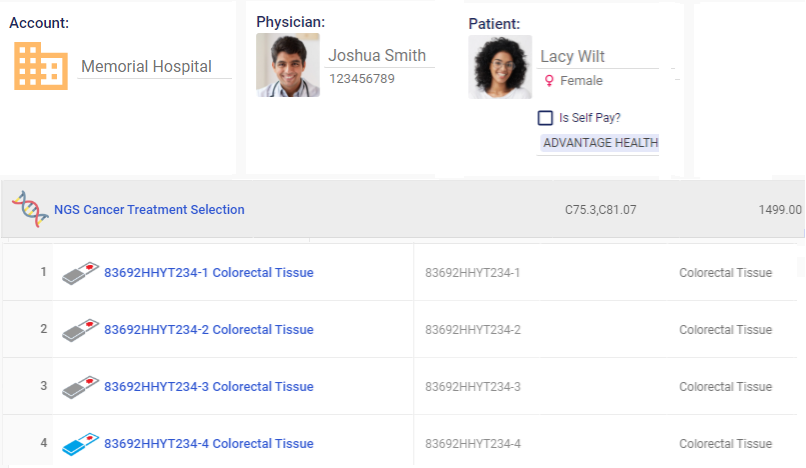Open 83692HHYT234-2 Colorectal Tissue link
Viewport: 806px width, 468px height.
click(209, 330)
